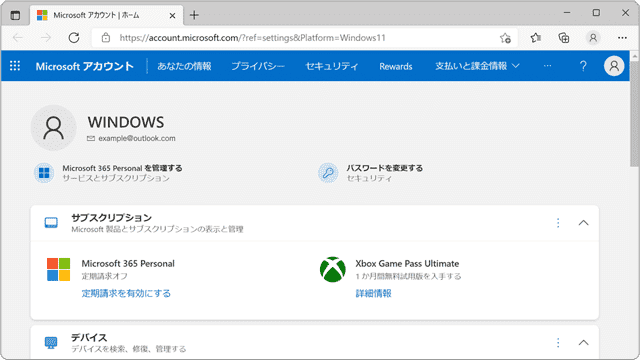This screenshot has height=360, width=640.
Task: Click the Xbox Game Pass Ultimate title
Action: [x=407, y=264]
